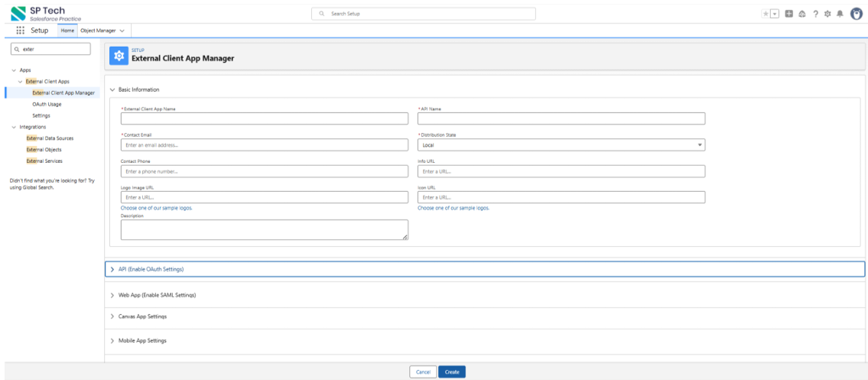This screenshot has height=380, width=868.
Task: Click the 'SETUP' breadcrumb text
Action: (x=138, y=50)
